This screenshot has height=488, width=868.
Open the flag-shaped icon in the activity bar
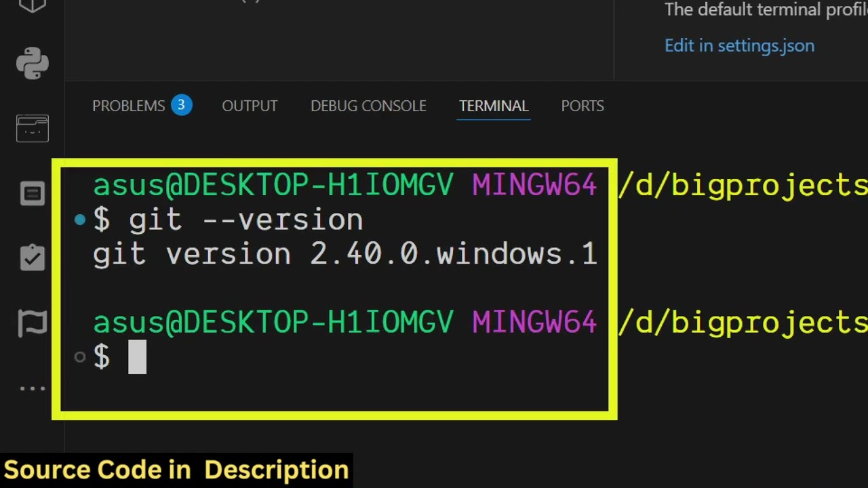click(33, 323)
